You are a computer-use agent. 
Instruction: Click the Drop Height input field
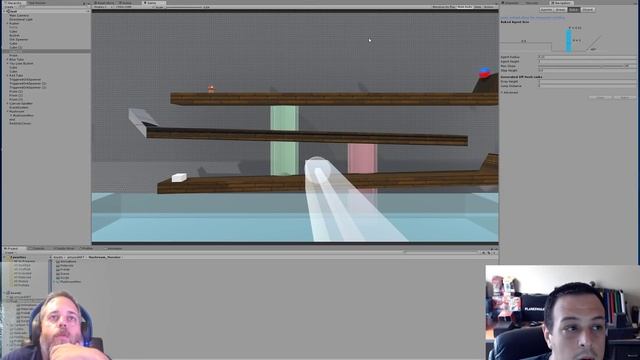tap(587, 81)
